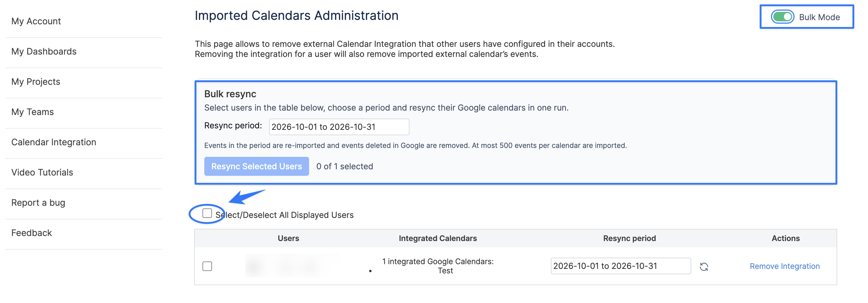868x303 pixels.
Task: Check Select/Deselect All Displayed Users box
Action: click(x=207, y=213)
